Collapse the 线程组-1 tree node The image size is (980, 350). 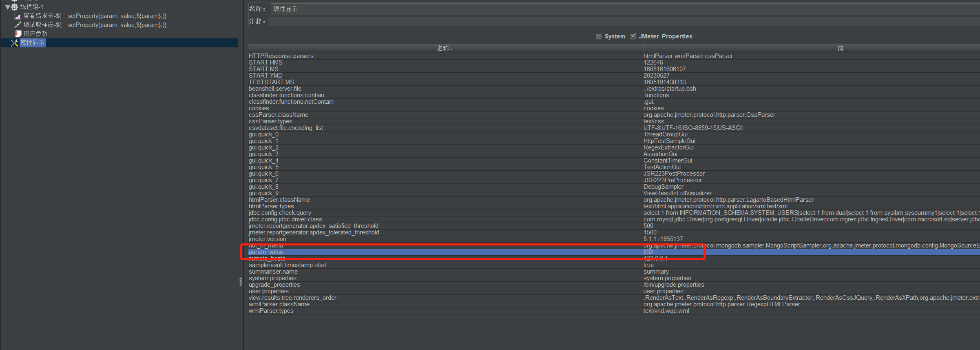tap(7, 7)
